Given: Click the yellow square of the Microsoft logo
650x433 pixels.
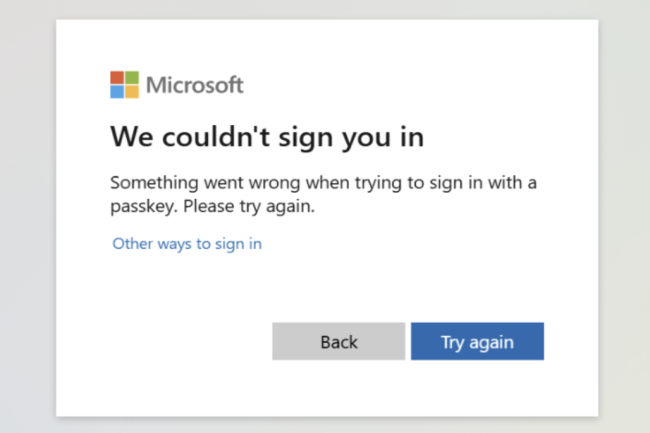Looking at the screenshot, I should coord(132,92).
